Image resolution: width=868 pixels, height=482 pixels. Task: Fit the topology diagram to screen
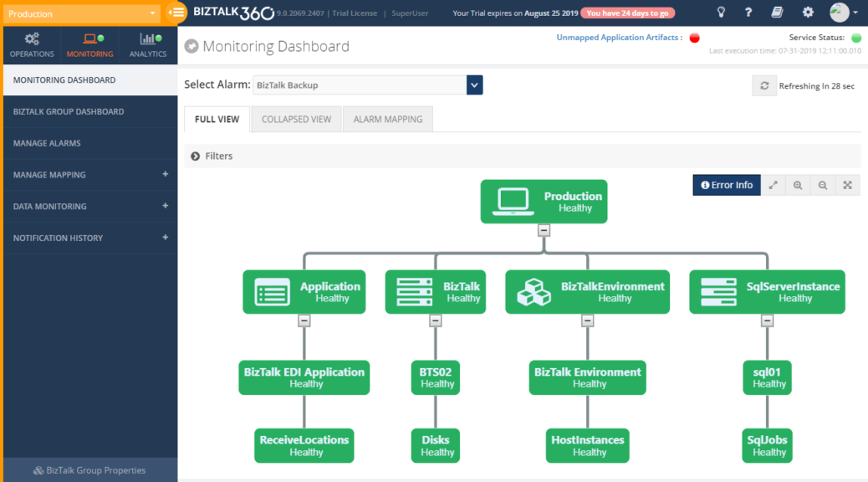[847, 185]
